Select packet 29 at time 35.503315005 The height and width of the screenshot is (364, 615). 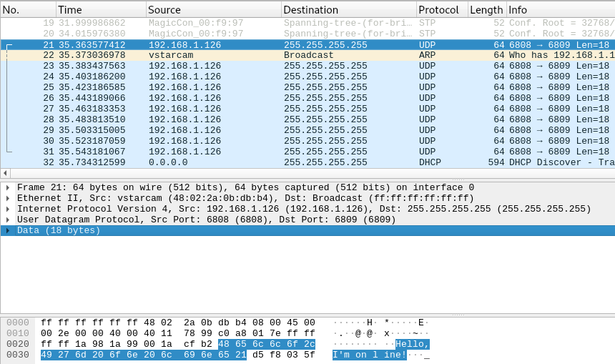307,130
